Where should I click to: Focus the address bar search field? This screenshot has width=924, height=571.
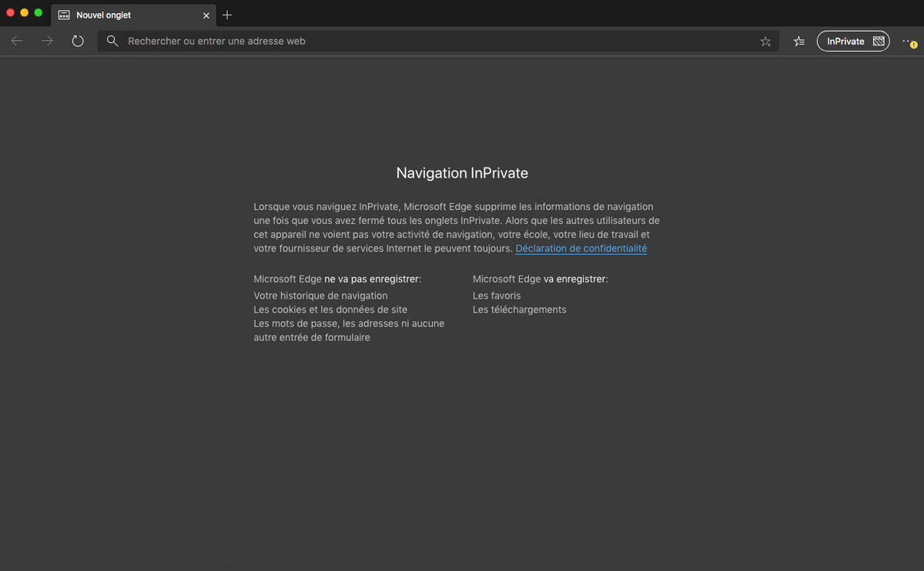[438, 41]
